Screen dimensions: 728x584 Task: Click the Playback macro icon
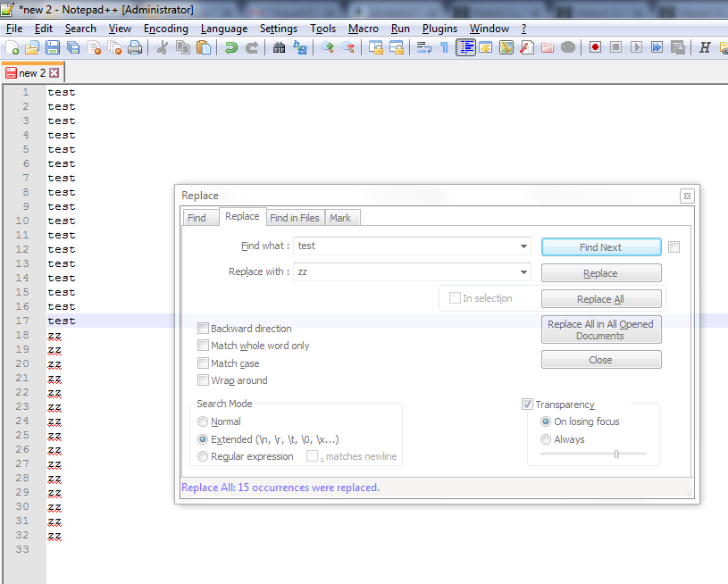point(637,47)
